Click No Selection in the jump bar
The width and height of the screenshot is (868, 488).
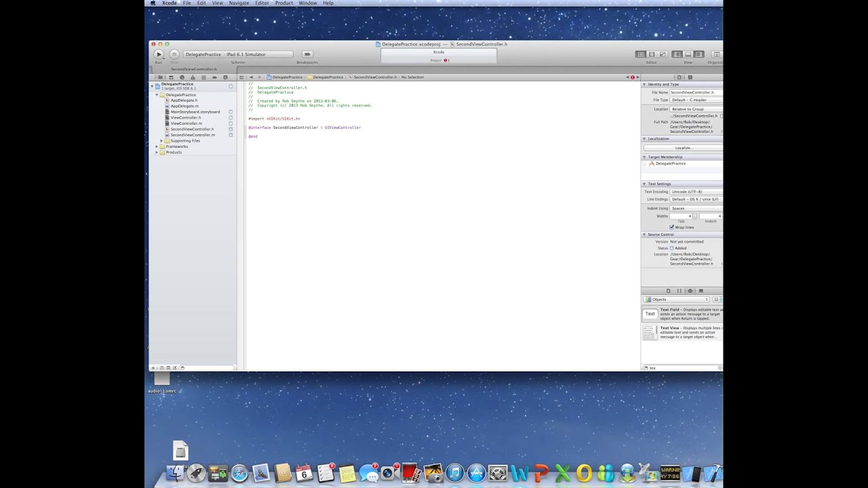pos(412,77)
